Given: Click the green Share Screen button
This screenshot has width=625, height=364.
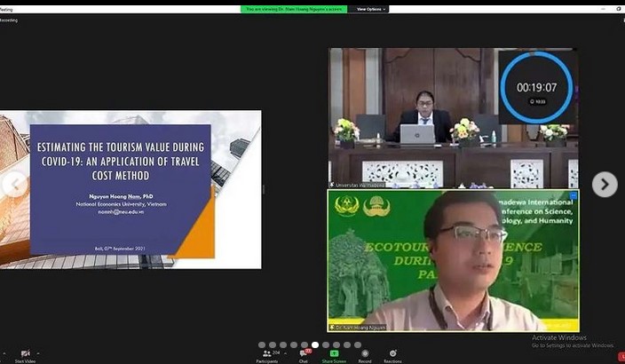Looking at the screenshot, I should tap(334, 356).
